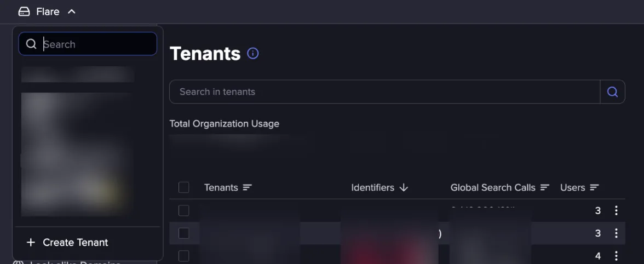644x264 pixels.
Task: Check the first tenant row checkbox
Action: [x=183, y=211]
